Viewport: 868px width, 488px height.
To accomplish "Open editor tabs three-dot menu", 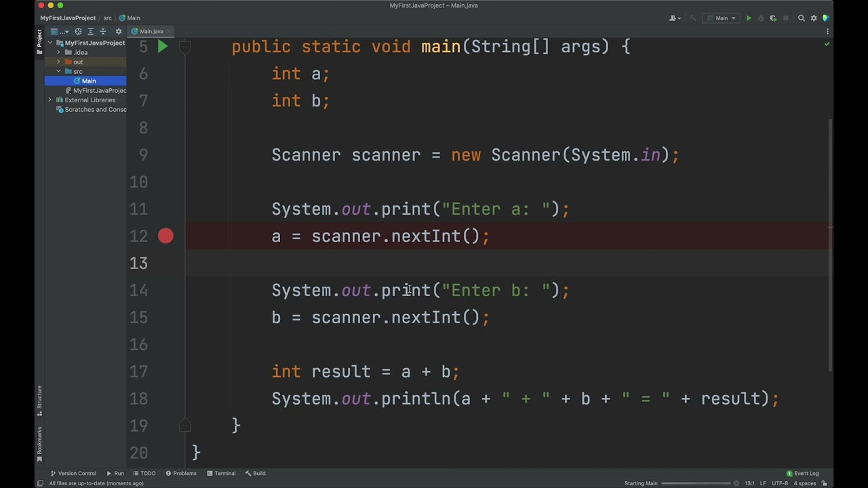I will tap(827, 32).
